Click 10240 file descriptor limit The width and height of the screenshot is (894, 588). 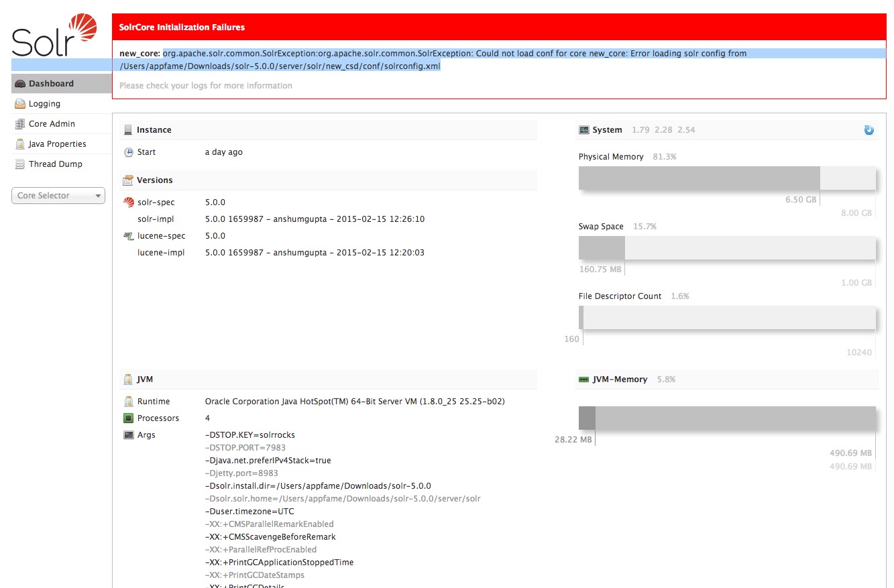click(859, 353)
